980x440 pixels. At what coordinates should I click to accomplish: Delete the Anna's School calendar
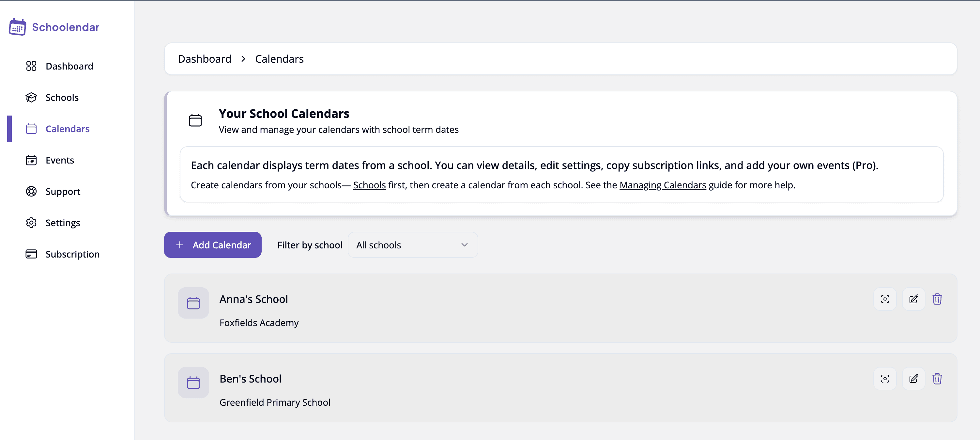coord(937,299)
